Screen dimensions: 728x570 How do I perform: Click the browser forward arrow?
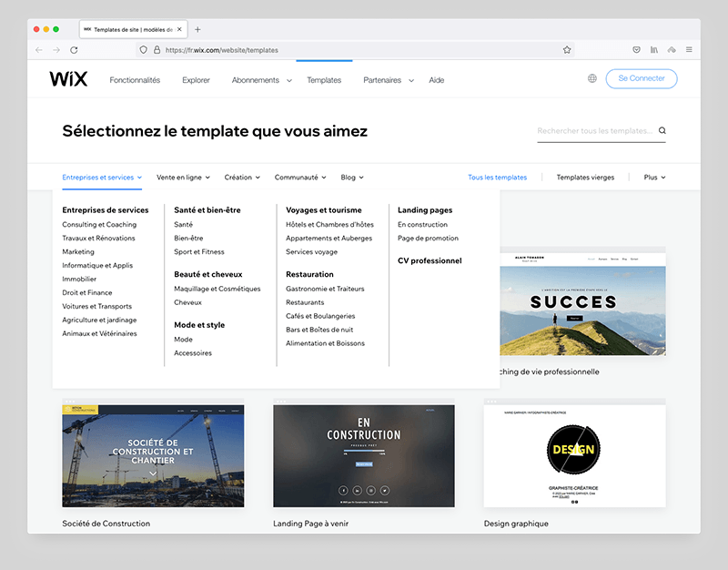pos(56,50)
